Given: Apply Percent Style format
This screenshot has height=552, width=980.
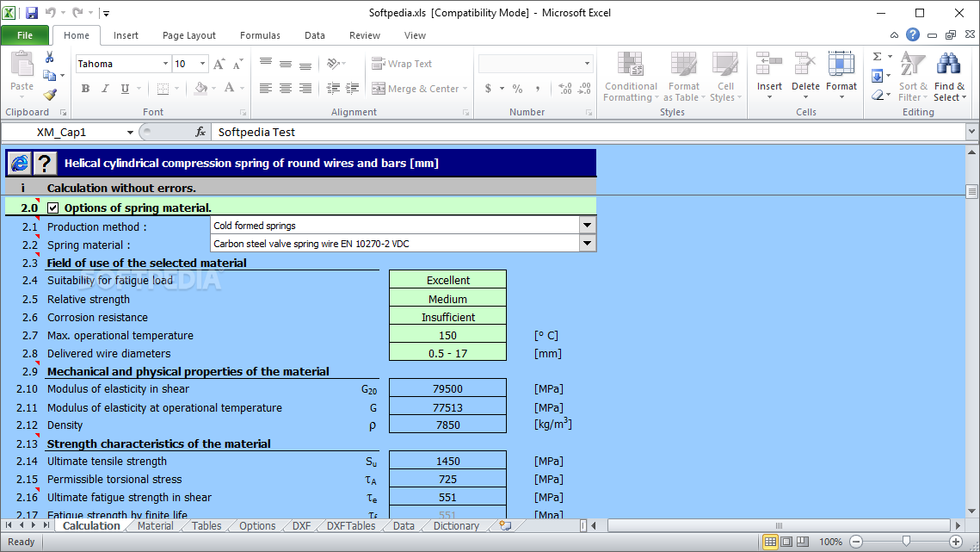Looking at the screenshot, I should [517, 89].
